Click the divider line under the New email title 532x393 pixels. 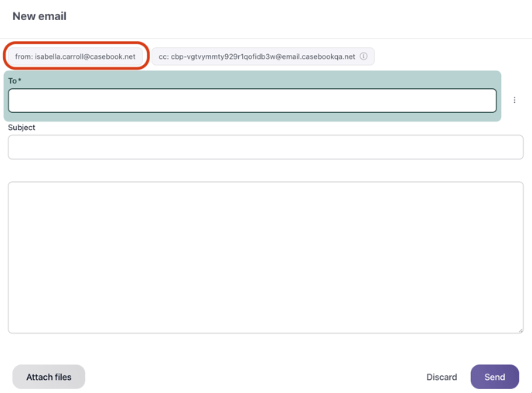coord(265,38)
